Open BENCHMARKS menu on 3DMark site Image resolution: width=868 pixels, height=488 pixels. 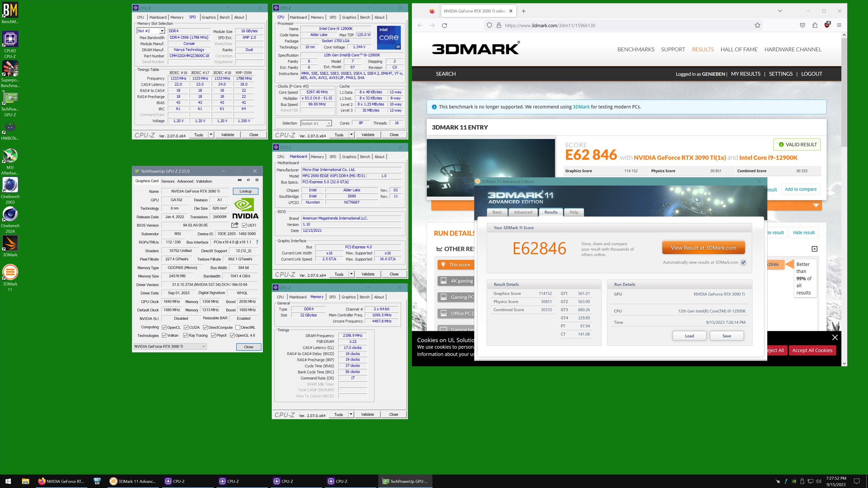[x=636, y=49]
